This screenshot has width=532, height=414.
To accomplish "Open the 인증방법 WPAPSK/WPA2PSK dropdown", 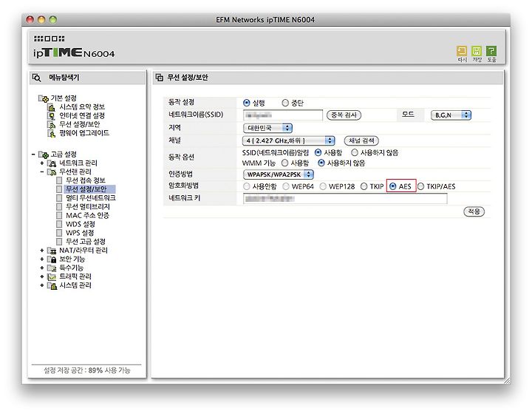I will (x=279, y=174).
